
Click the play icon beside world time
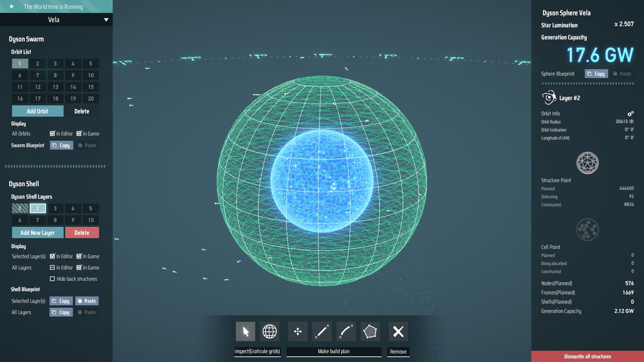click(12, 6)
